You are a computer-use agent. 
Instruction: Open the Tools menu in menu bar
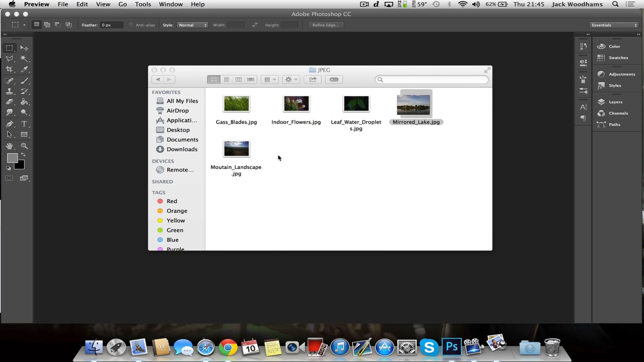[143, 4]
